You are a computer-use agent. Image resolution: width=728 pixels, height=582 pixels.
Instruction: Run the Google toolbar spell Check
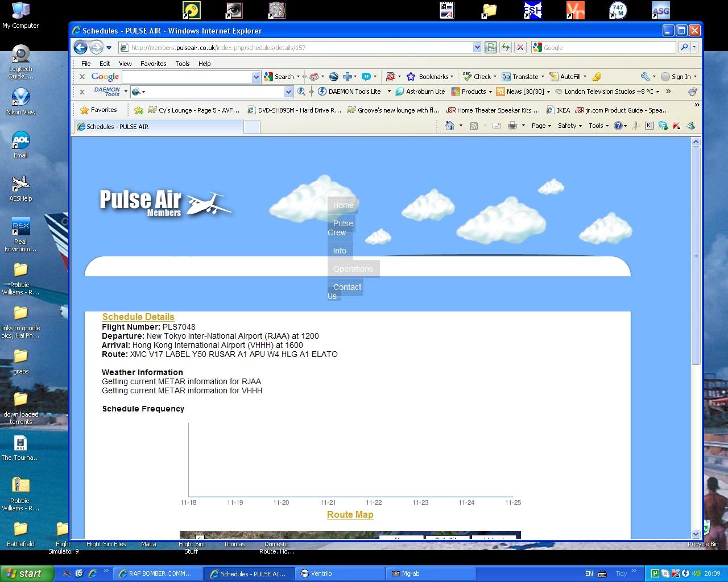[479, 77]
